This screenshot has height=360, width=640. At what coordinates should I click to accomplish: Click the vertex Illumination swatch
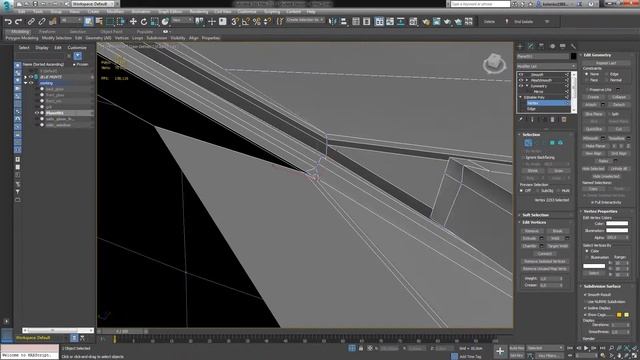coord(617,231)
